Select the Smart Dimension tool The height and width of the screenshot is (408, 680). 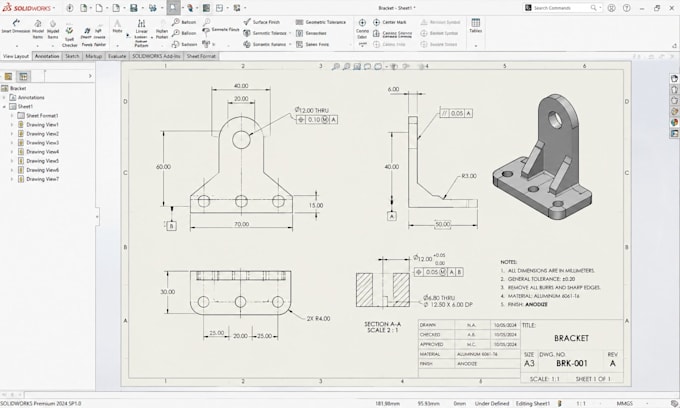pos(16,26)
